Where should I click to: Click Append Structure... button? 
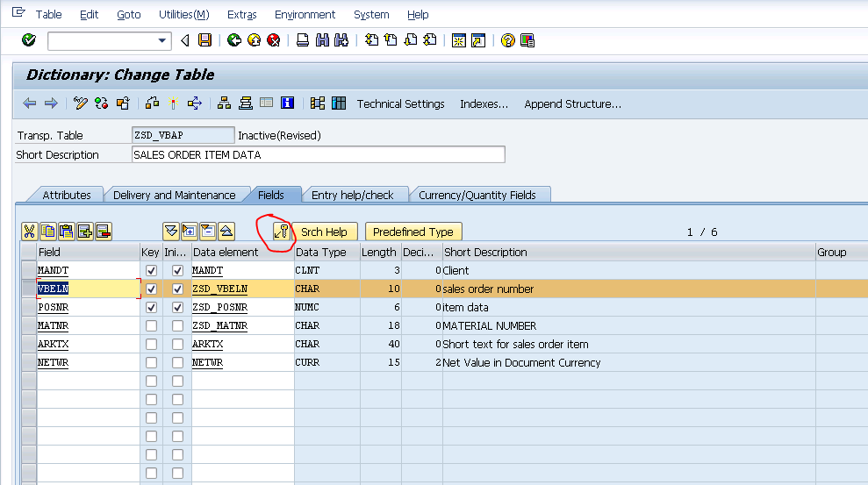coord(572,104)
